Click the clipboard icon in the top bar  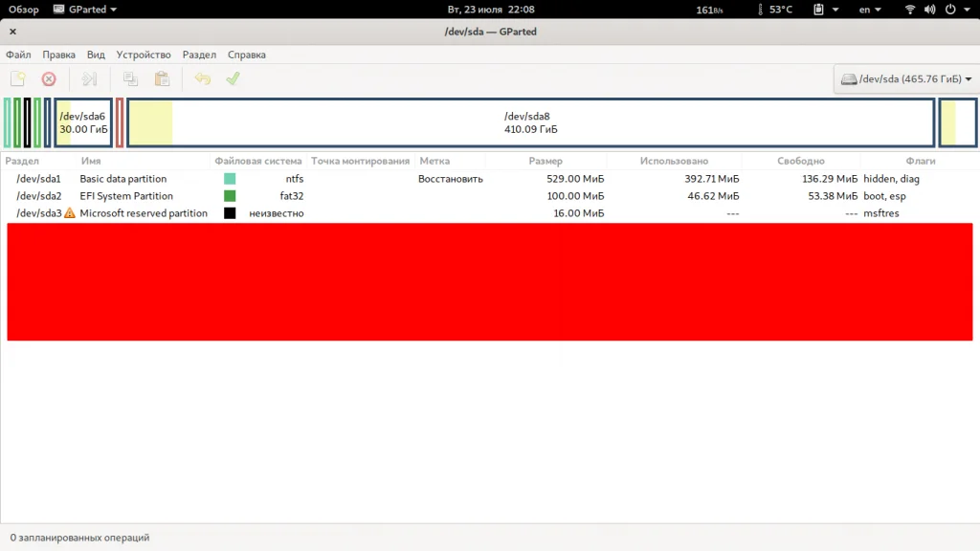click(x=818, y=10)
